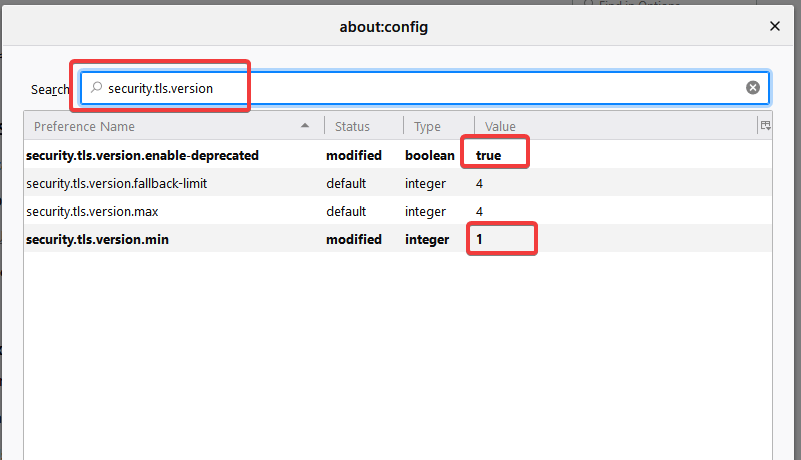Click the sort arrow in Preference Name header
The image size is (801, 460).
(x=305, y=126)
